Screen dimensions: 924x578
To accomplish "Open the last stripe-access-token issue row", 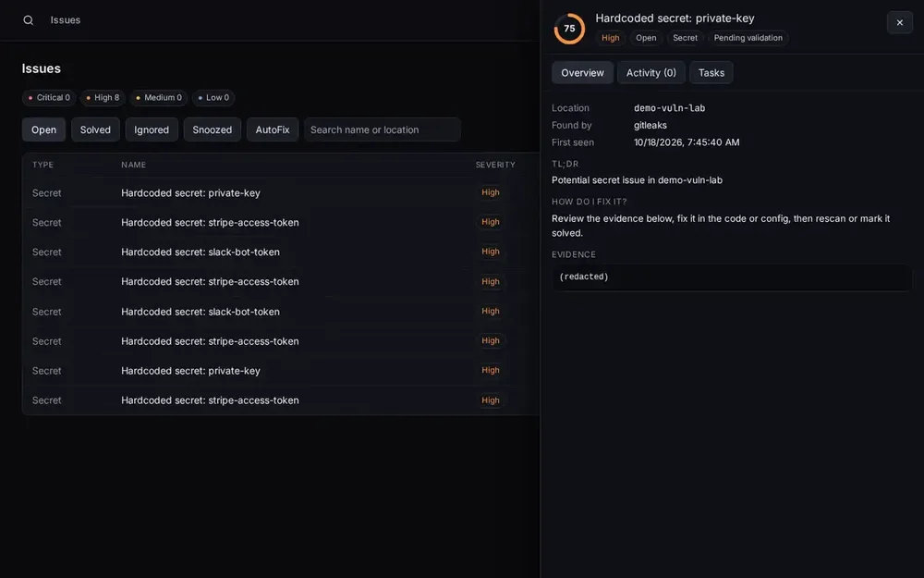I will pyautogui.click(x=281, y=400).
